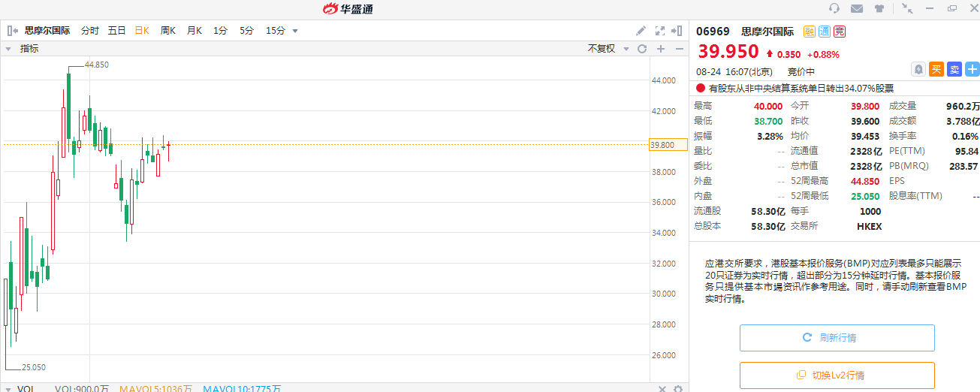The image size is (980, 392).
Task: Zoom out of the K-line chart
Action: click(679, 49)
